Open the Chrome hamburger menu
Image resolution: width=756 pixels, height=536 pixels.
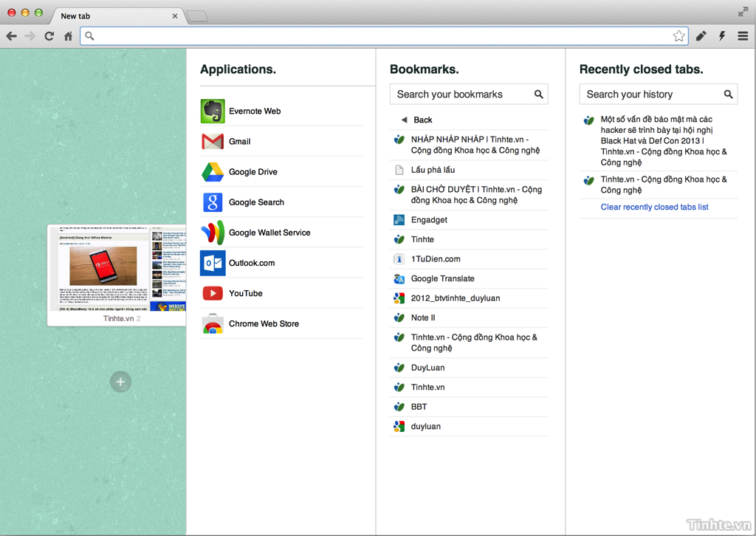(743, 36)
